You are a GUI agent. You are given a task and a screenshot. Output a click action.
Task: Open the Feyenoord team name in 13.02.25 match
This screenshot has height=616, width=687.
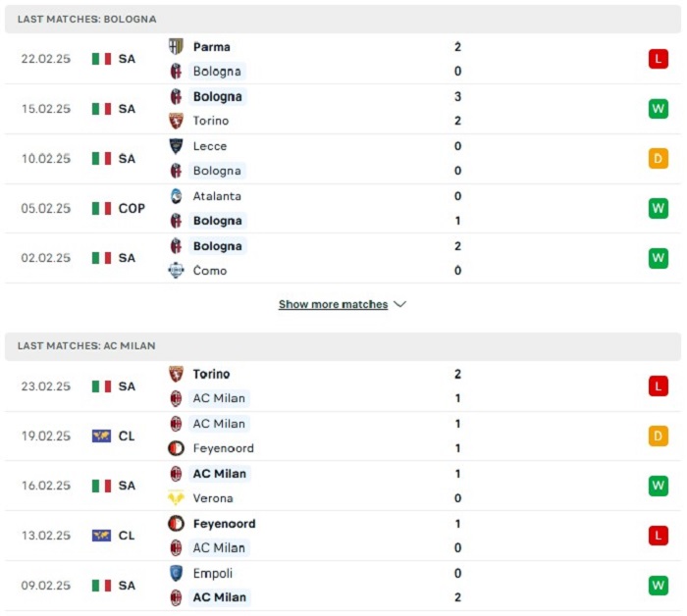(x=224, y=523)
